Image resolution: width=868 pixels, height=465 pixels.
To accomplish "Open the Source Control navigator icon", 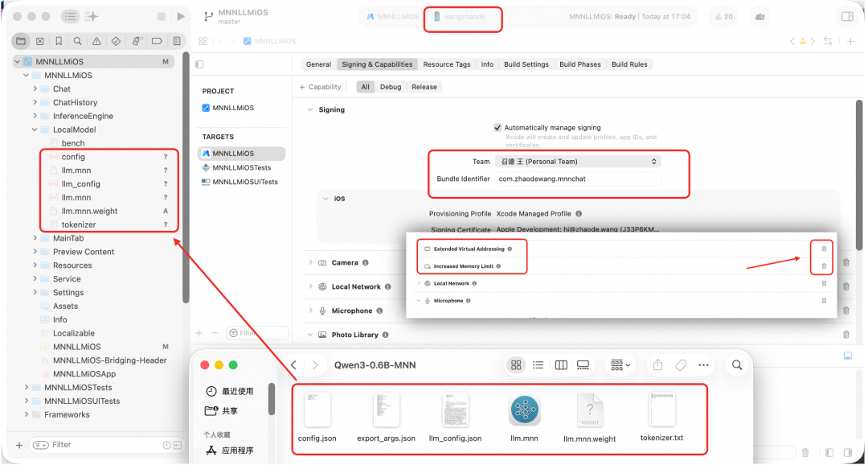I will (x=40, y=41).
